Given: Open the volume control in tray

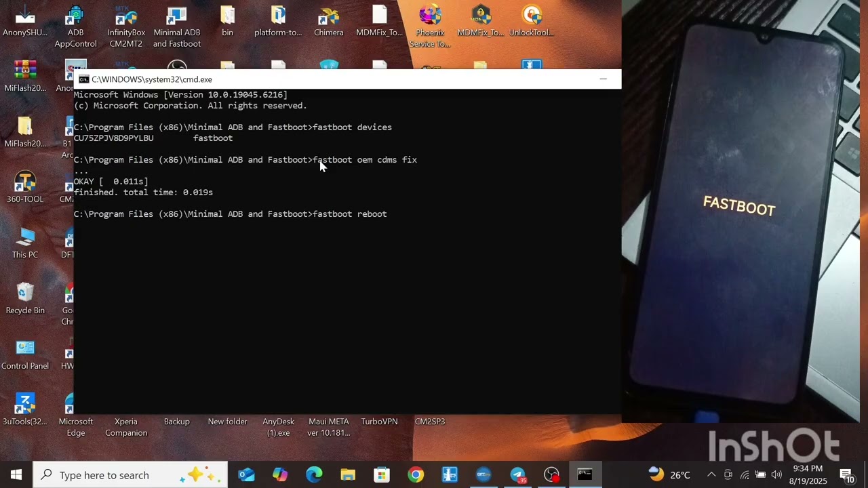Looking at the screenshot, I should (776, 474).
